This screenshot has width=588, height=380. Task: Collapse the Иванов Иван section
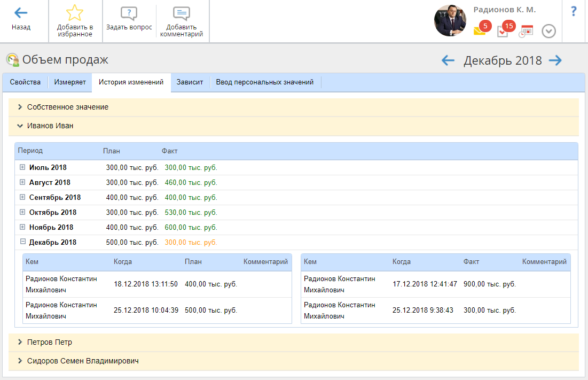coord(20,126)
